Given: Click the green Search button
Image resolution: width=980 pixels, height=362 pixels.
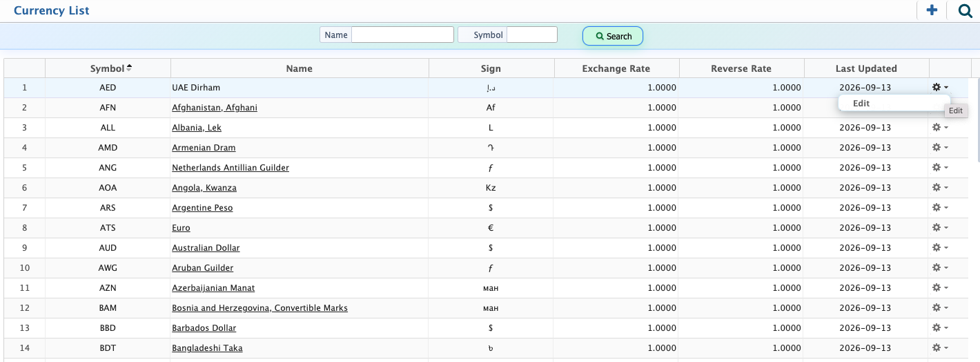Looking at the screenshot, I should click(x=613, y=36).
